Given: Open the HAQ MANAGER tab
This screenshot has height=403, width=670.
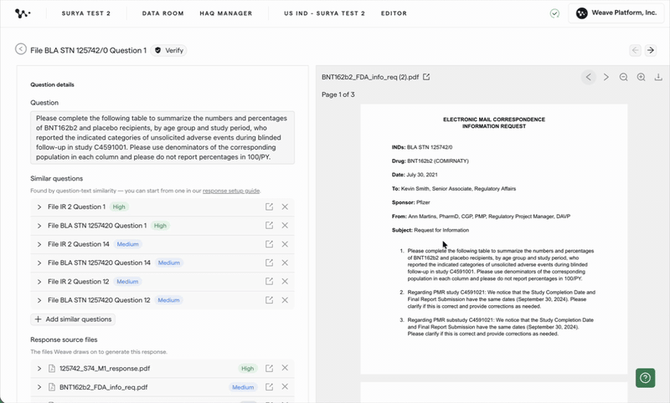Looking at the screenshot, I should tap(226, 13).
